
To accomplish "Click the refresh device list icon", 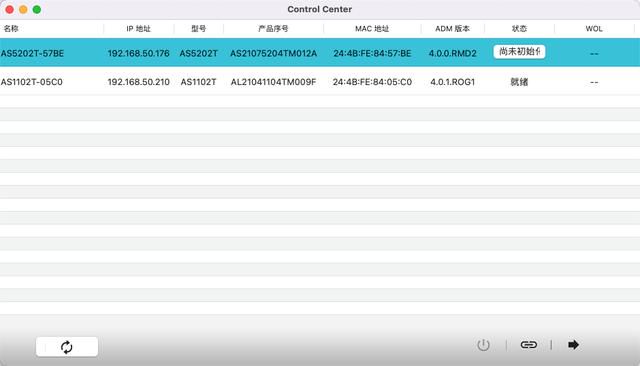I will pos(67,347).
